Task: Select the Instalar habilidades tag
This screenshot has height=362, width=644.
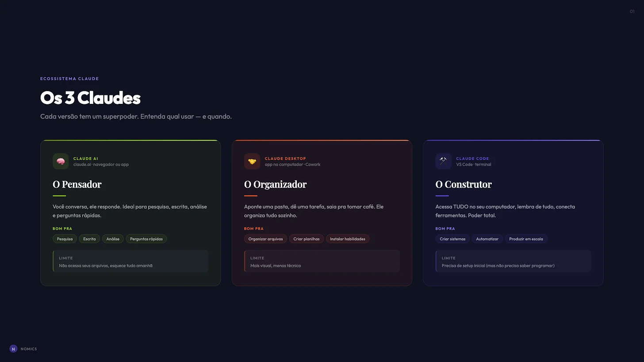Action: click(348, 239)
